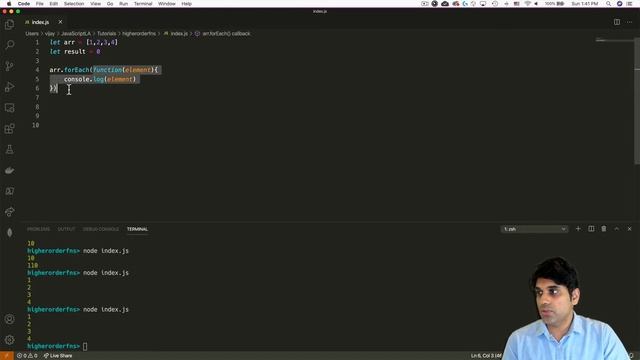This screenshot has width=640, height=360.
Task: Click the Users breadcrumb segment
Action: click(x=32, y=33)
